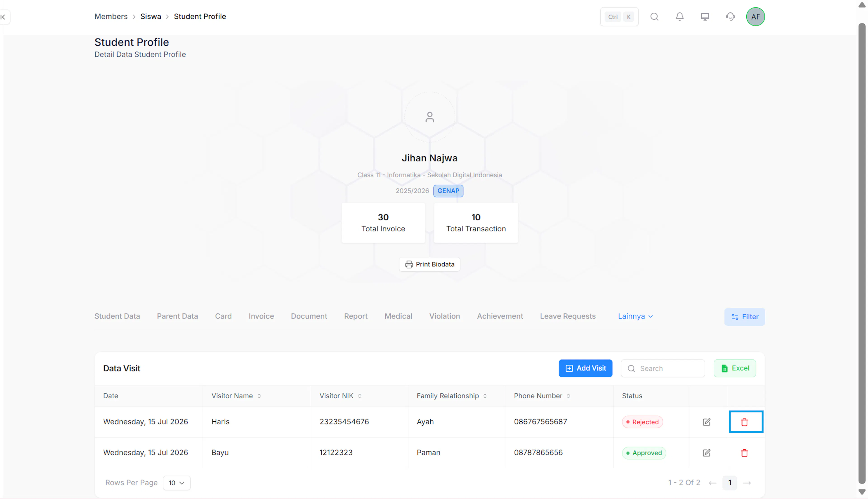
Task: Open the AF user avatar menu
Action: coord(755,17)
